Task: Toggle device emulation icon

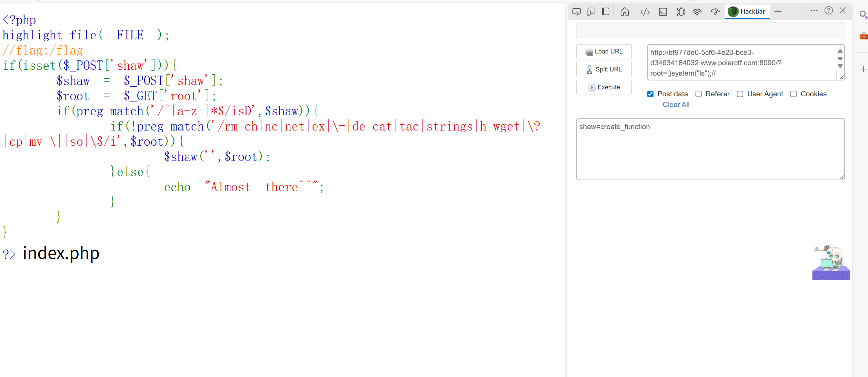Action: coord(591,12)
